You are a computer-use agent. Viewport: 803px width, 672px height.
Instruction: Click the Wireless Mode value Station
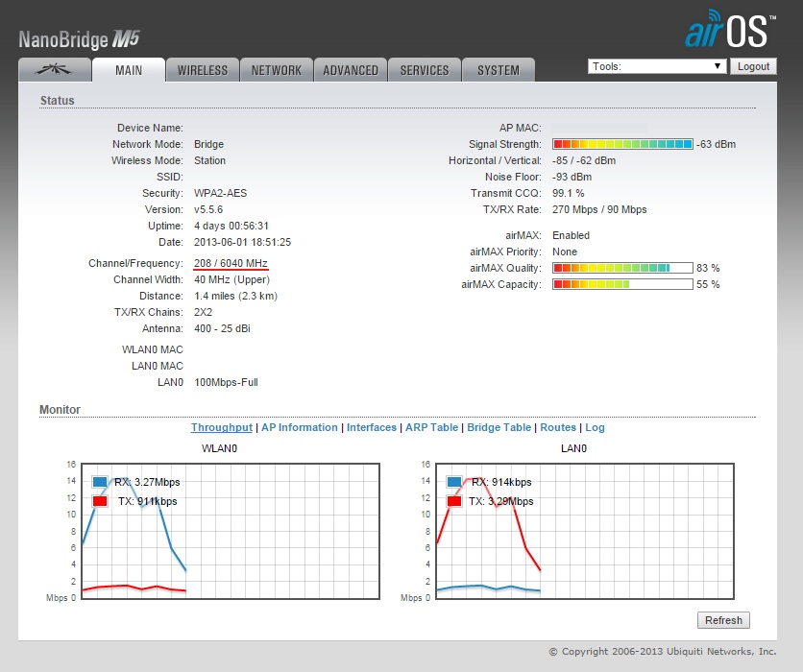[210, 160]
